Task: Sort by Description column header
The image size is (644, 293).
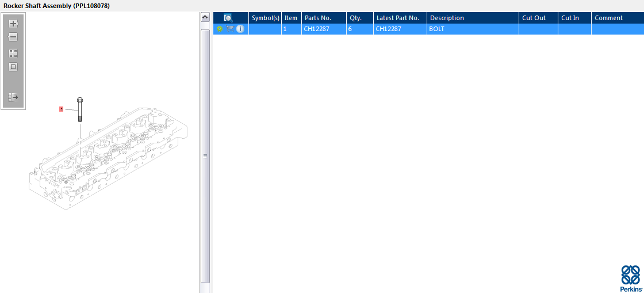Action: click(x=473, y=18)
